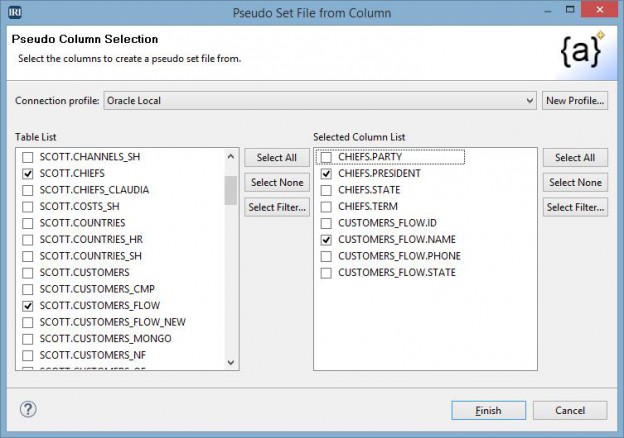Check the CUSTOMERS_FLOW.STATE column checkbox
Screen dimensions: 624x438
[326, 273]
